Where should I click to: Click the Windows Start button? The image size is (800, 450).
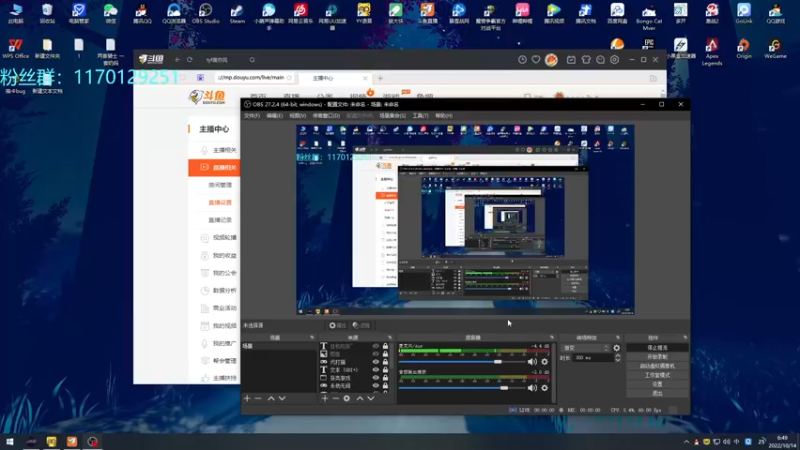click(x=10, y=442)
